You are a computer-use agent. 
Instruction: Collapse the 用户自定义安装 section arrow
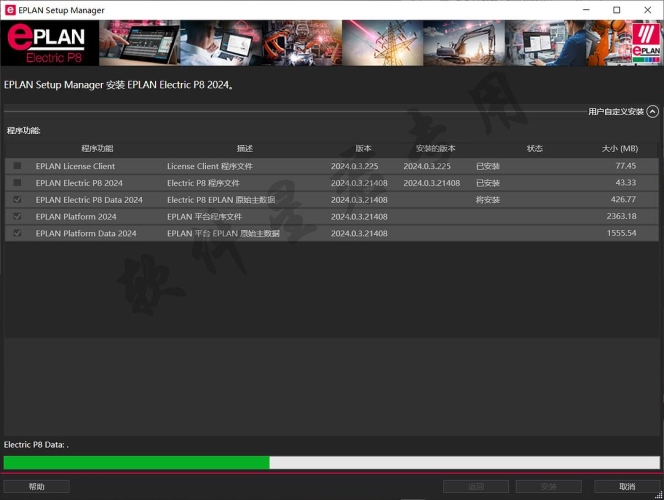tap(653, 111)
